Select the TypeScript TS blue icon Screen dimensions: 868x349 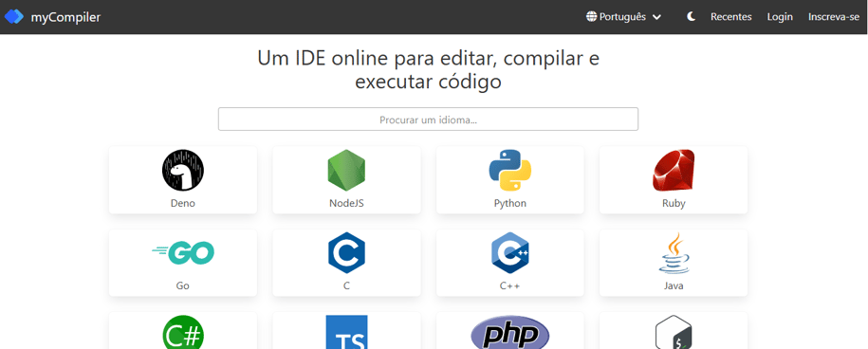(346, 332)
